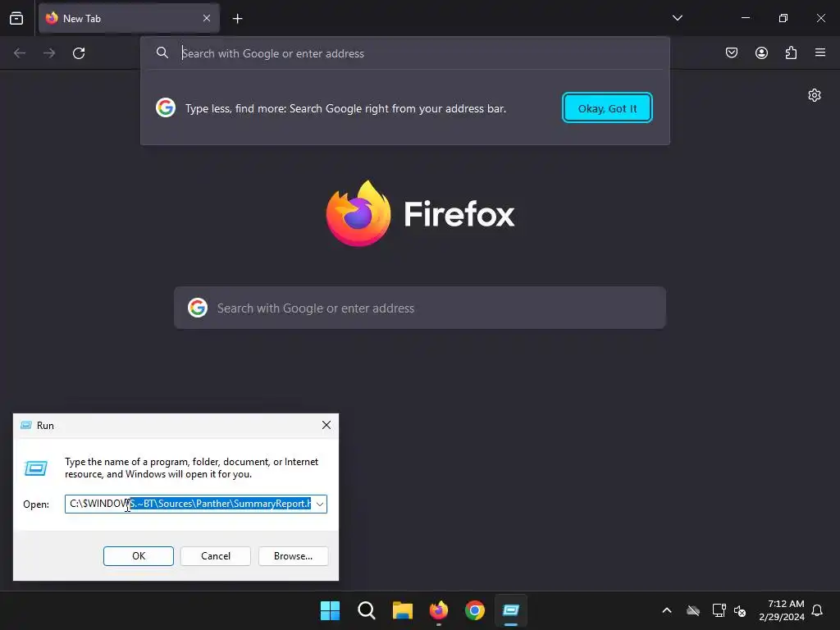Open the Save to Pocket icon
This screenshot has height=630, width=840.
point(732,52)
